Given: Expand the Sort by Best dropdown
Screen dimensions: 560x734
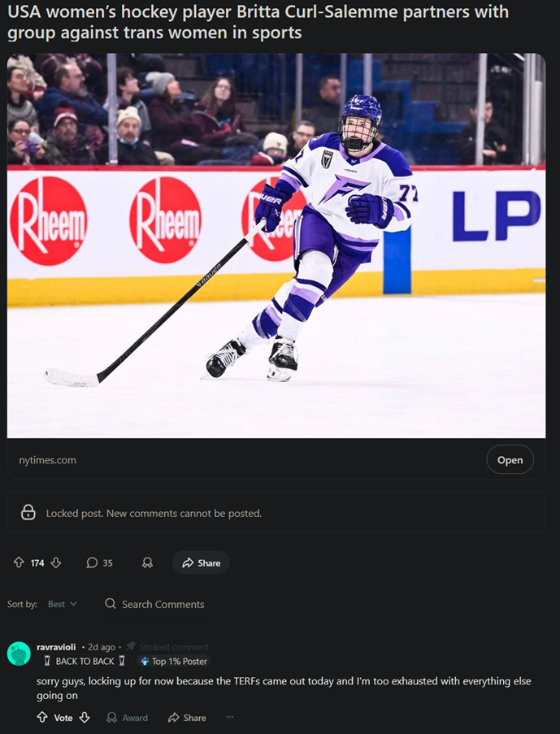Looking at the screenshot, I should click(x=62, y=604).
